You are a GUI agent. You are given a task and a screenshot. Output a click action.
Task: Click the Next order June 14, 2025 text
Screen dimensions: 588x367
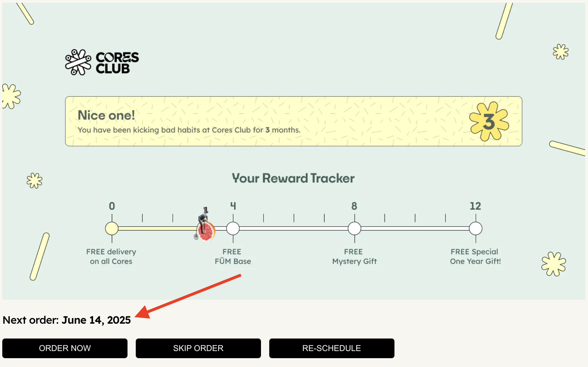67,320
